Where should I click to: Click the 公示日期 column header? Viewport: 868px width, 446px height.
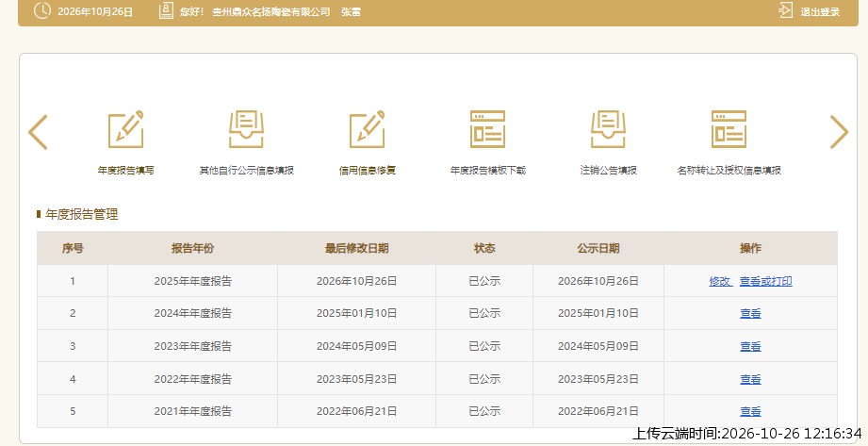[598, 248]
